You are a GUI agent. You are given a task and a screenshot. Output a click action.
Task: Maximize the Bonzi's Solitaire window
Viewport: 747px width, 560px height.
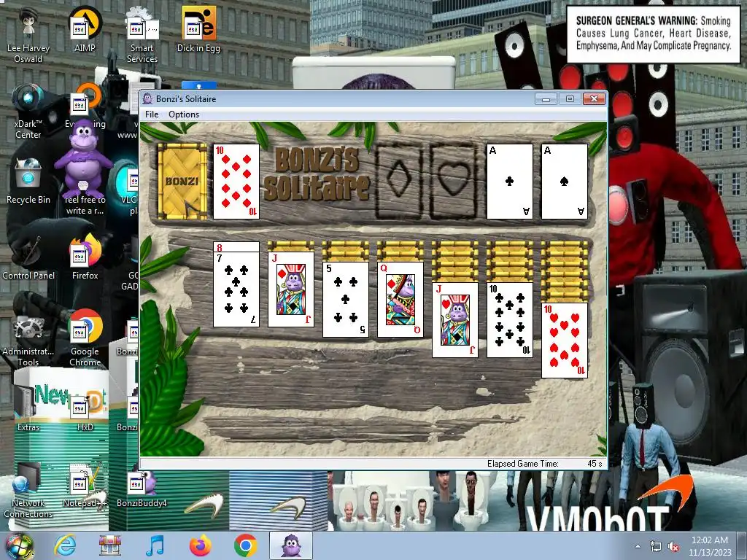pyautogui.click(x=570, y=99)
